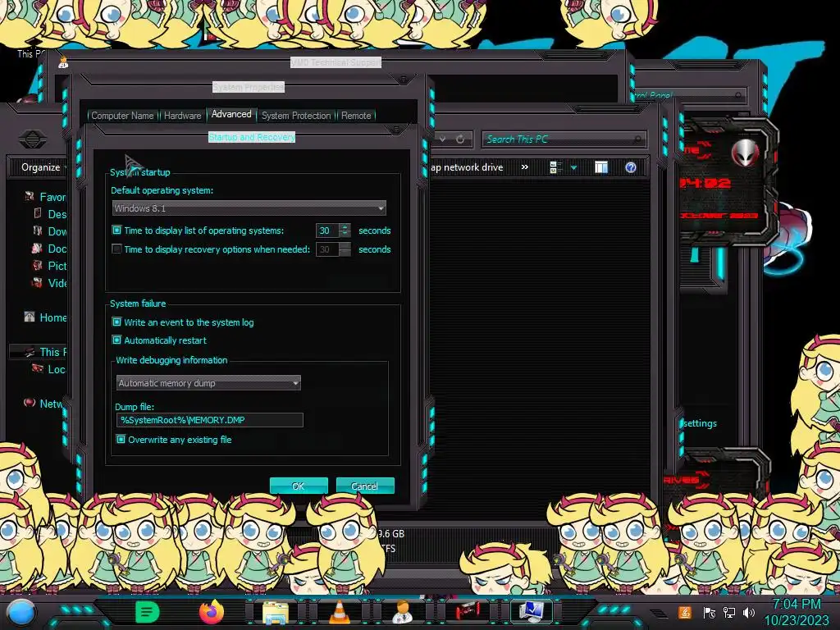This screenshot has height=630, width=840.
Task: Click Map network drive in This PC toolbar
Action: 467,167
